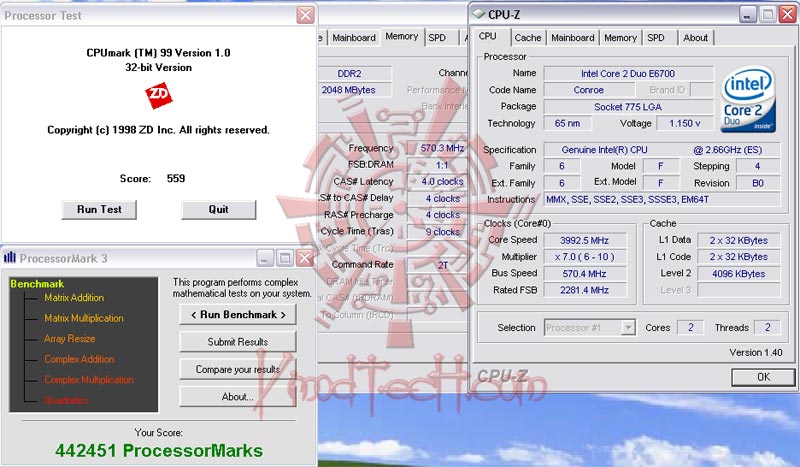Select Mainboard tab in background CPU-Z window

tap(354, 38)
